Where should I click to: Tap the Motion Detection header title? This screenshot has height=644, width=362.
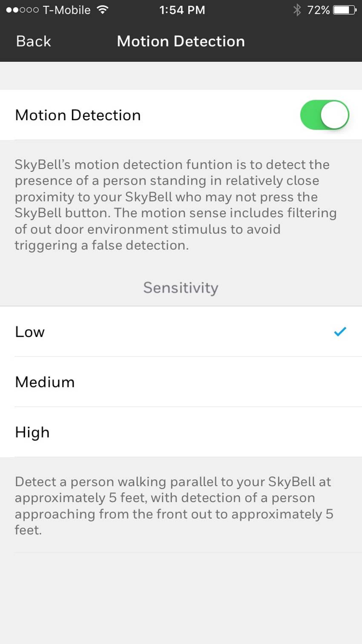point(181,41)
